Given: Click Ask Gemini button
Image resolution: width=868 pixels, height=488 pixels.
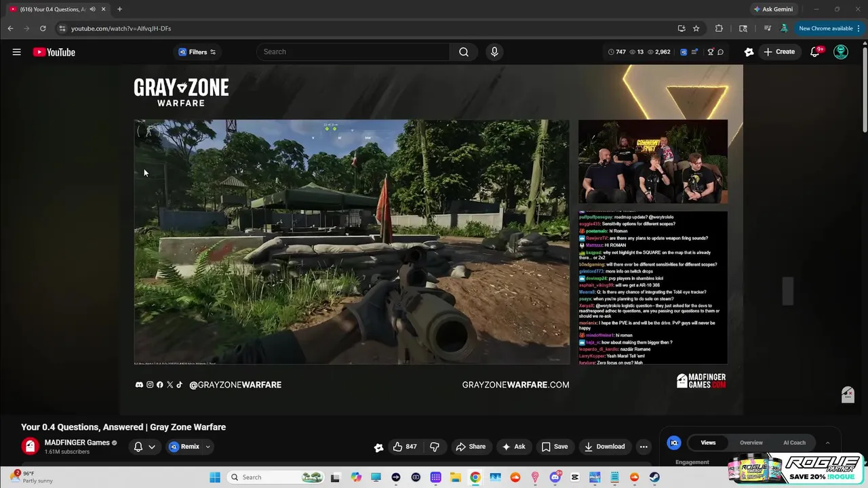Looking at the screenshot, I should tap(773, 9).
